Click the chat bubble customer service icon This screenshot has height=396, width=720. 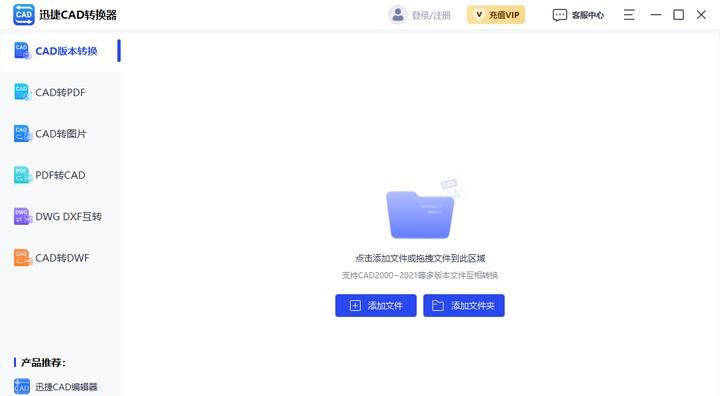[x=559, y=15]
